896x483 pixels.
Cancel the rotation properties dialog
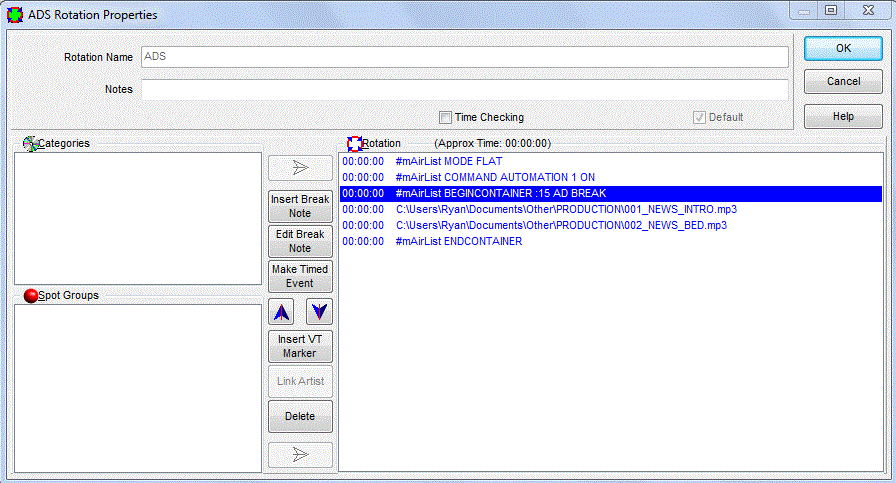click(x=843, y=82)
